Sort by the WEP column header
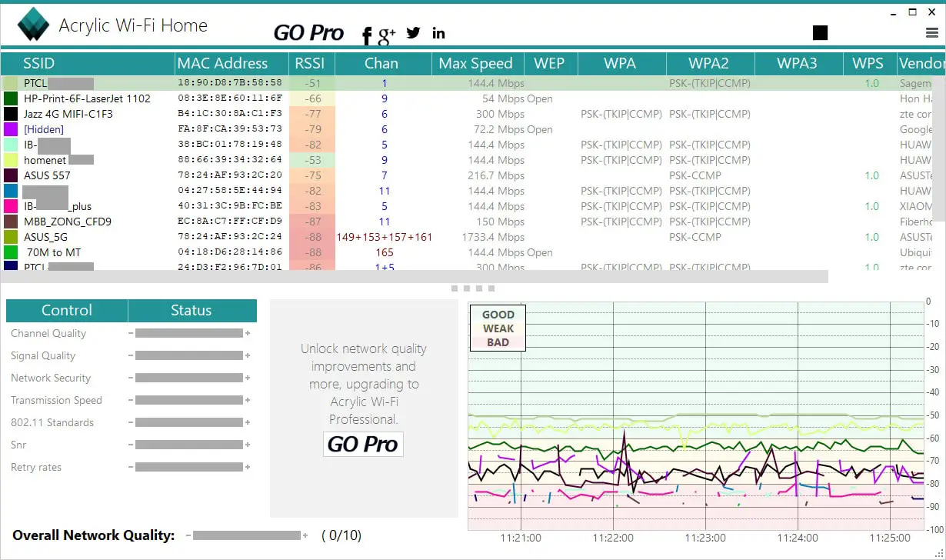The image size is (946, 560). 550,63
